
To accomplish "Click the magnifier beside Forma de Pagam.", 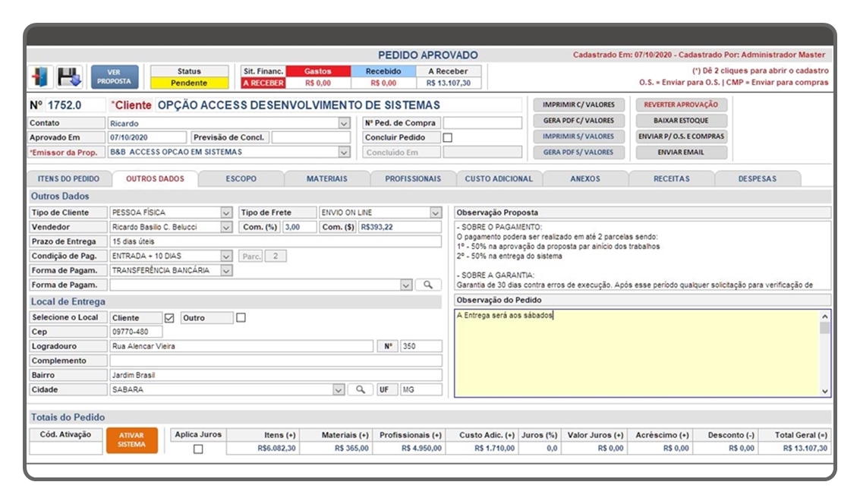I will tap(428, 285).
